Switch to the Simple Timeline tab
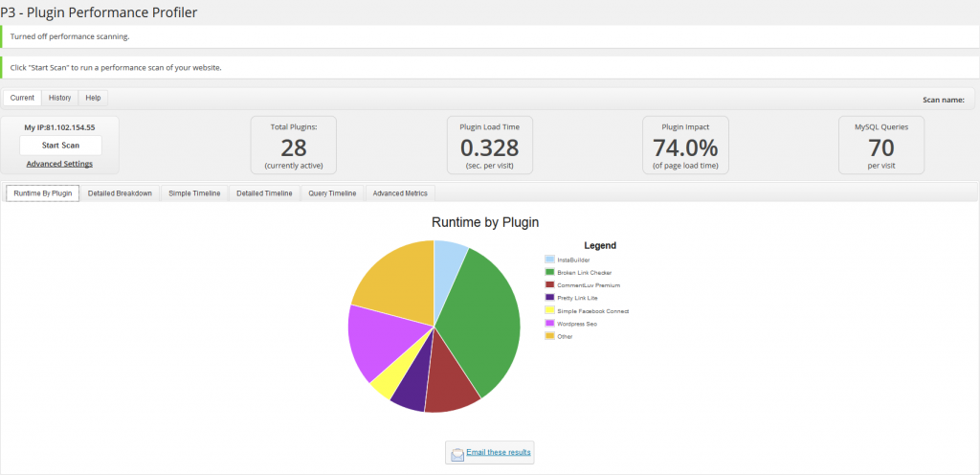Viewport: 980px width, 475px height. [194, 193]
